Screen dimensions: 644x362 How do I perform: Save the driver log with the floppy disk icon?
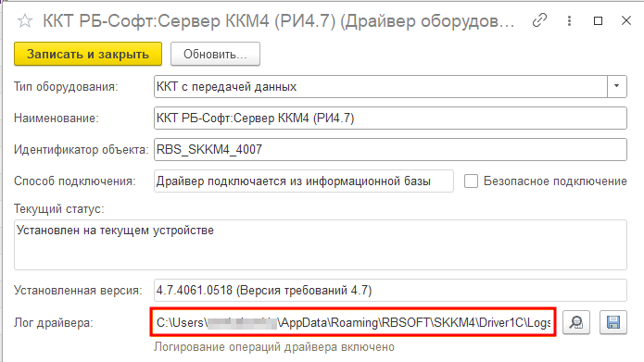point(613,322)
